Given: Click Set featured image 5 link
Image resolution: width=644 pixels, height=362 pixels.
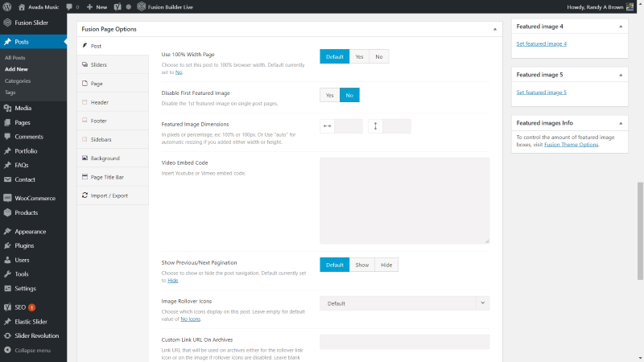Looking at the screenshot, I should [x=541, y=92].
